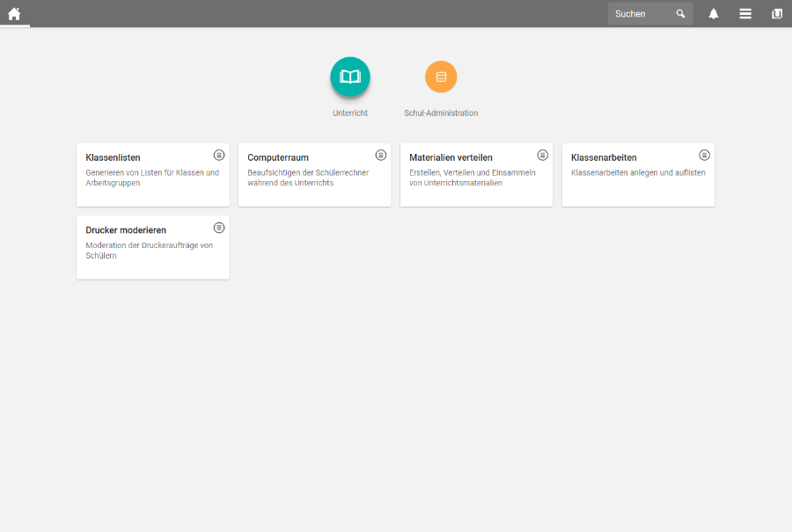Screen dimensions: 792x532
Task: Click the Schul-Administration category label
Action: [441, 113]
